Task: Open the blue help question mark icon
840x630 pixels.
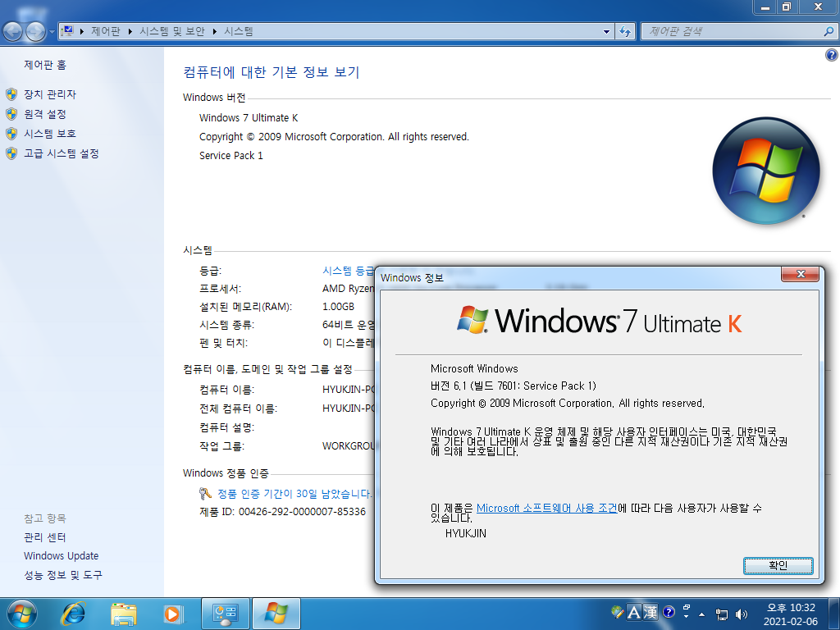Action: [x=832, y=55]
